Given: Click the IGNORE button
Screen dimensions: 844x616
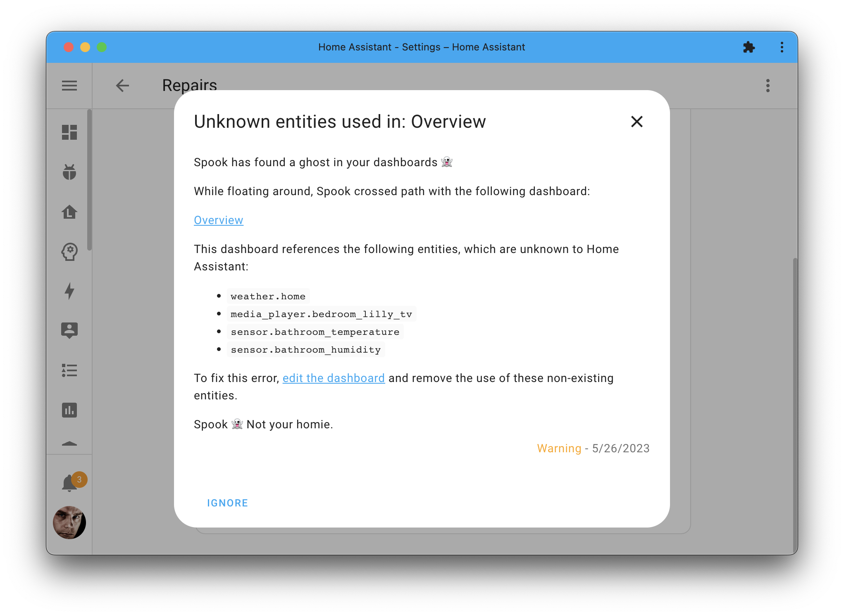Looking at the screenshot, I should click(x=227, y=503).
